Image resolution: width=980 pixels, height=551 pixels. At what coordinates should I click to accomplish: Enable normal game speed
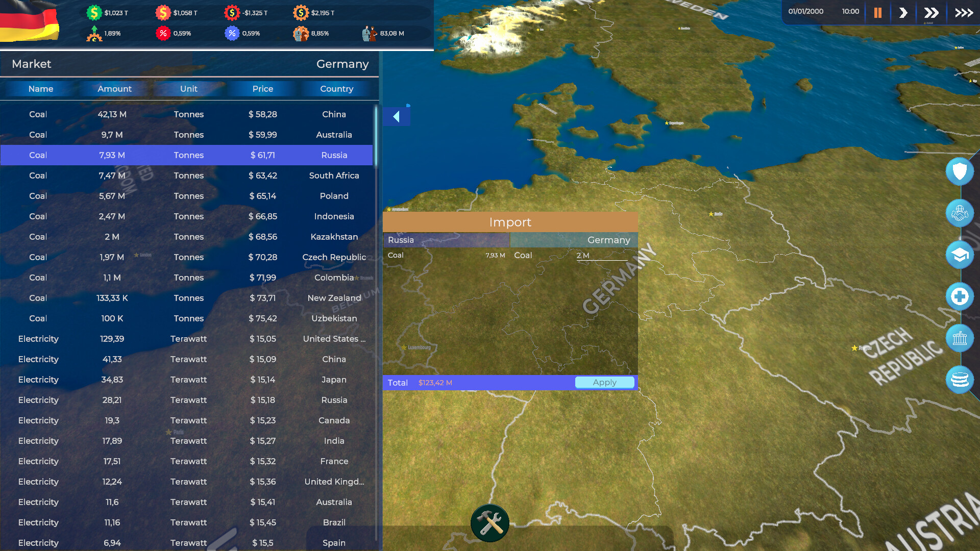pos(903,12)
